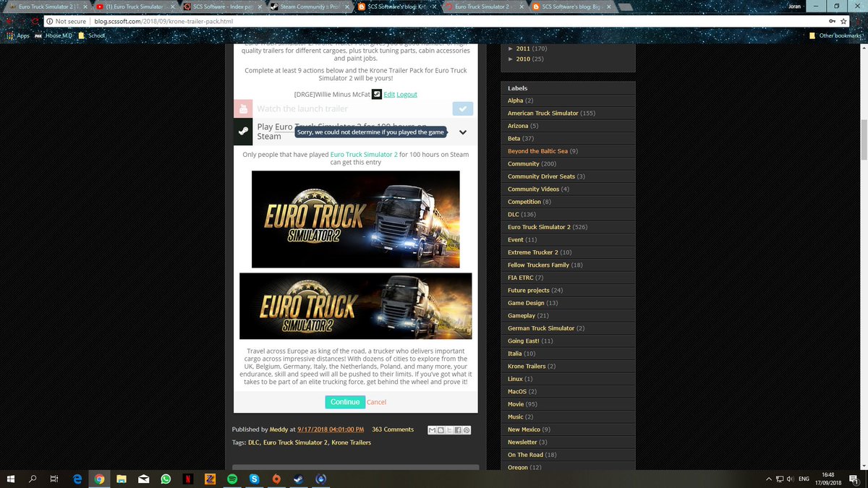Viewport: 868px width, 488px height.
Task: Open the Going East! label
Action: 523,341
